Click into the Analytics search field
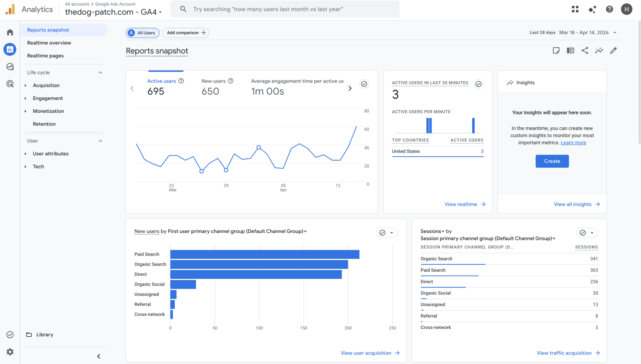Screen dimensions: 641x364 coord(285,9)
